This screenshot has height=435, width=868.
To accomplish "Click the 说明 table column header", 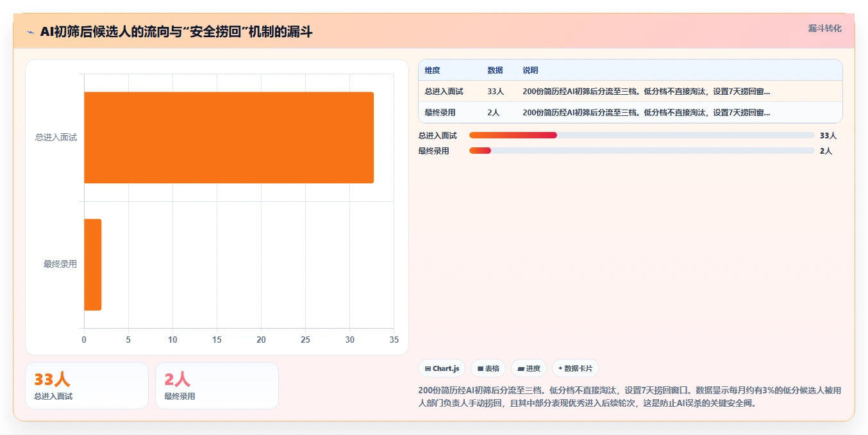I will [x=530, y=70].
